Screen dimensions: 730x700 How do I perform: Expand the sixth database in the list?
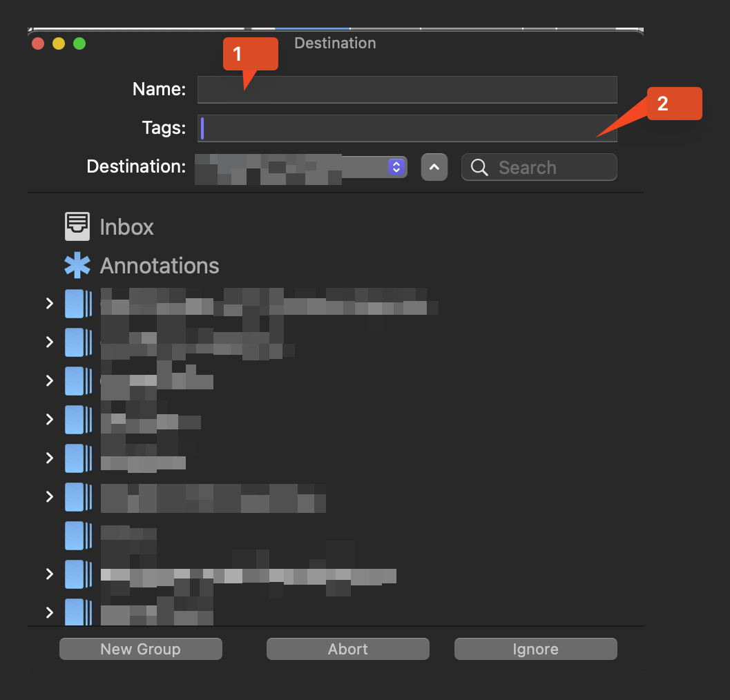(x=49, y=496)
